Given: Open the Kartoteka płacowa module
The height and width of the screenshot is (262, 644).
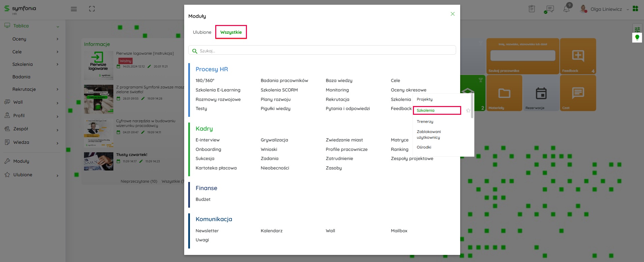Looking at the screenshot, I should (x=216, y=168).
